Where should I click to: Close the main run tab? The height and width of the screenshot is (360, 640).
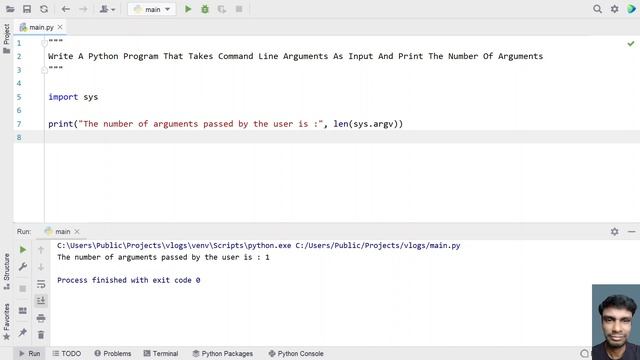(77, 231)
